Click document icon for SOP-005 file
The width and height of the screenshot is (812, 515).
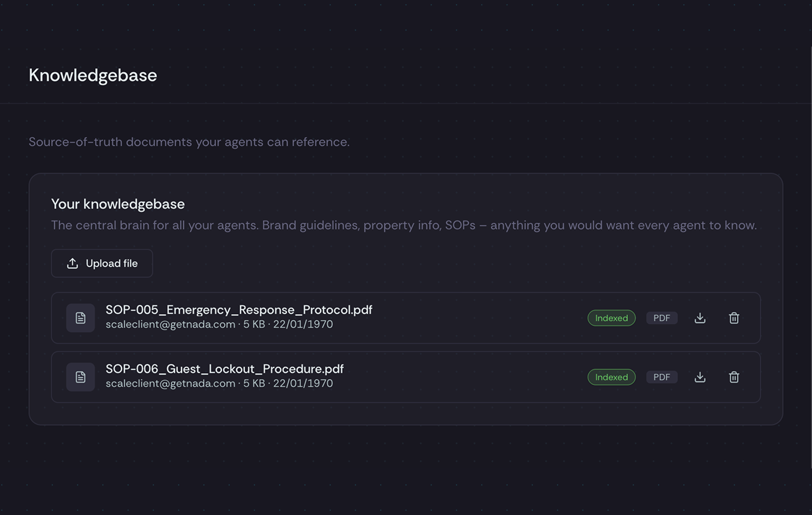click(81, 318)
